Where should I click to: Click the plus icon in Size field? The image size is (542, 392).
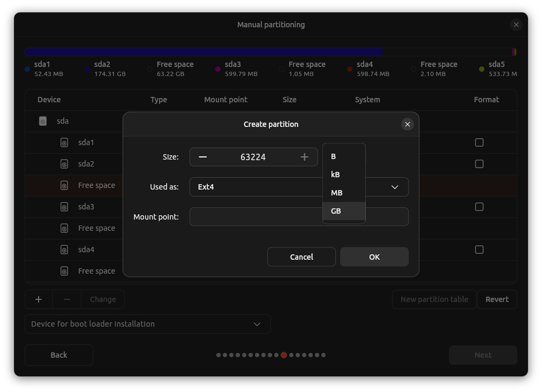pos(304,157)
